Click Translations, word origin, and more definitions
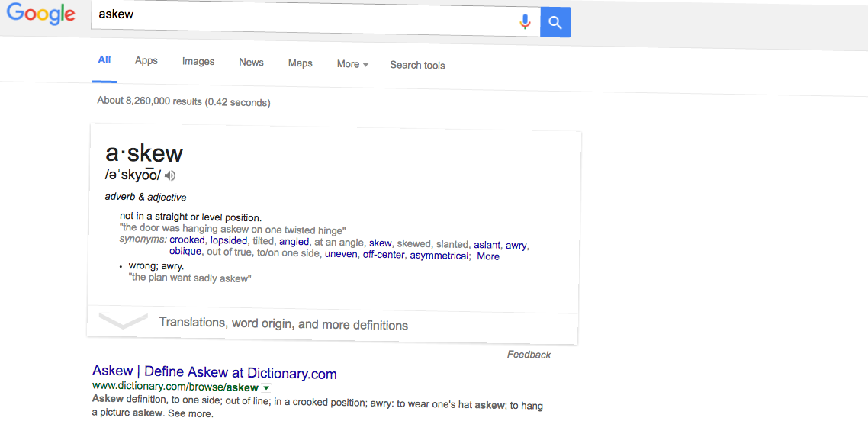 click(284, 324)
